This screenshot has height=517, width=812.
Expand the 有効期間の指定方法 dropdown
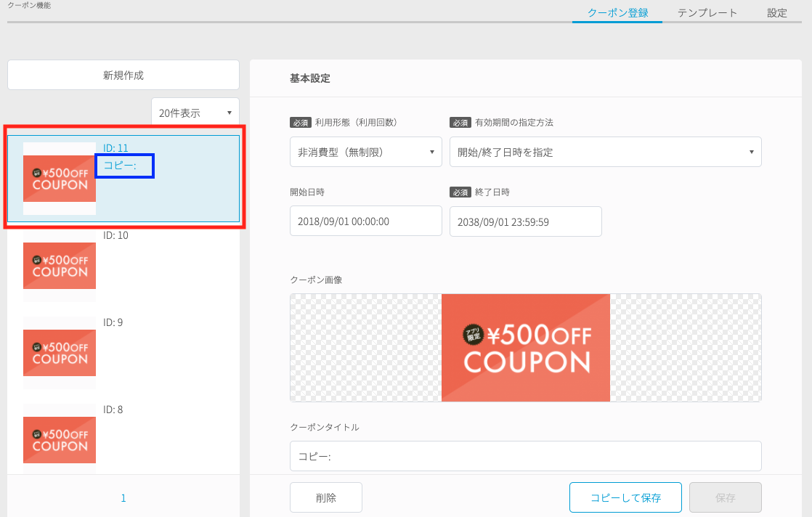click(605, 152)
